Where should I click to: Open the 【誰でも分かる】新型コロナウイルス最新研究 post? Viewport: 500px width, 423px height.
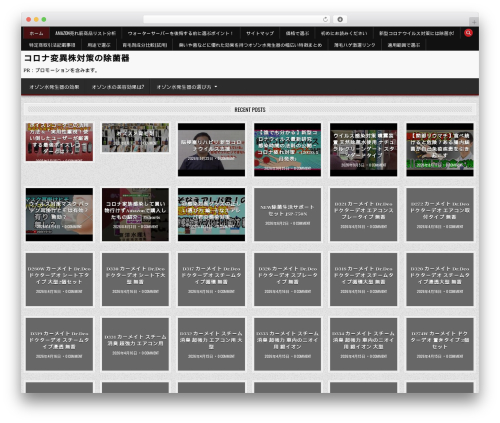[x=287, y=150]
